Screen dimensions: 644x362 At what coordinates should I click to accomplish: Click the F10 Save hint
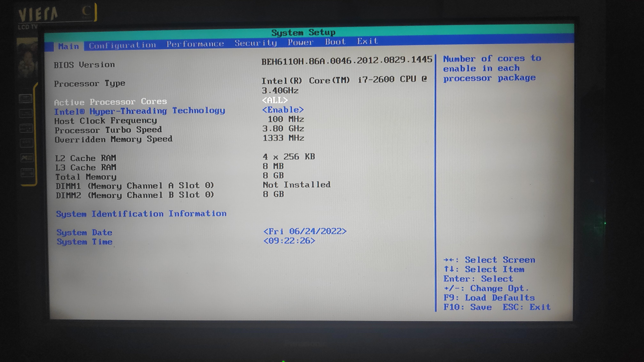coord(468,307)
